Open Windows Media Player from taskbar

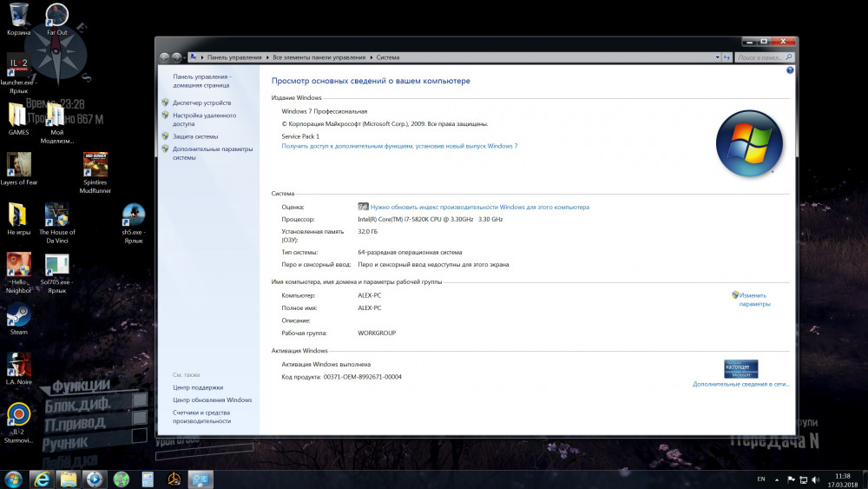[94, 479]
